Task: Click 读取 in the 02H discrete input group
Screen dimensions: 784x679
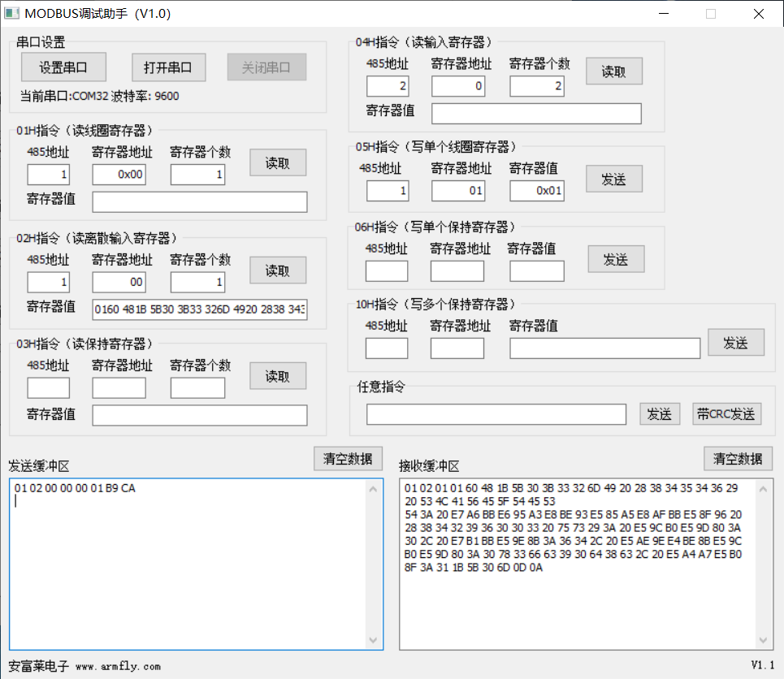Action: (x=278, y=270)
